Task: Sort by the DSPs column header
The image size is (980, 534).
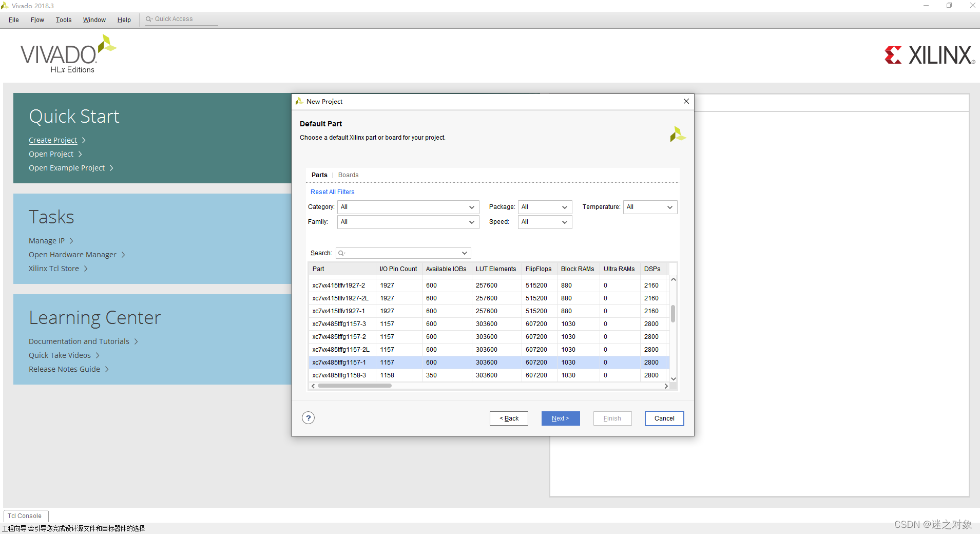Action: click(x=652, y=269)
